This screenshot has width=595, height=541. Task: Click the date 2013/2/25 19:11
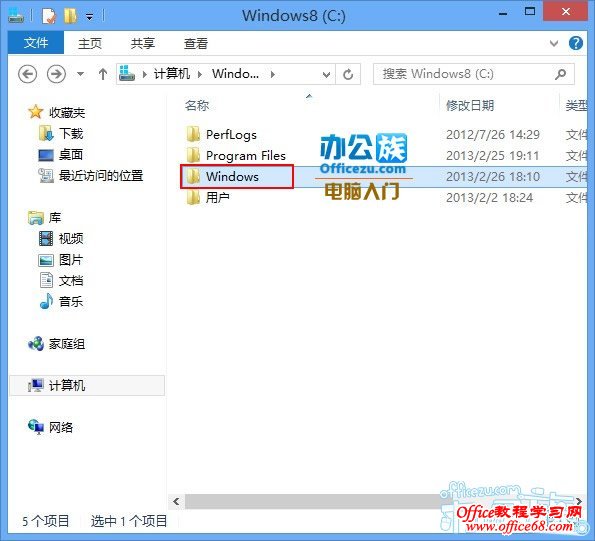[x=493, y=156]
